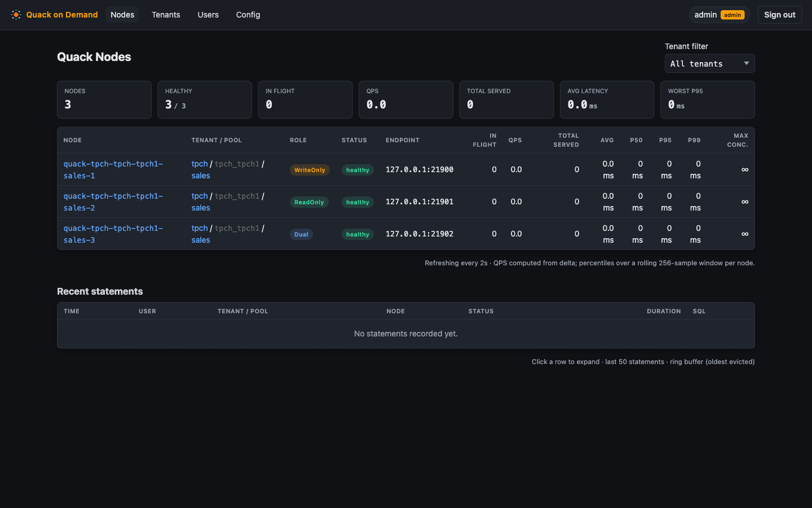The image size is (812, 508).
Task: Click the Recent statements heading
Action: tap(100, 291)
